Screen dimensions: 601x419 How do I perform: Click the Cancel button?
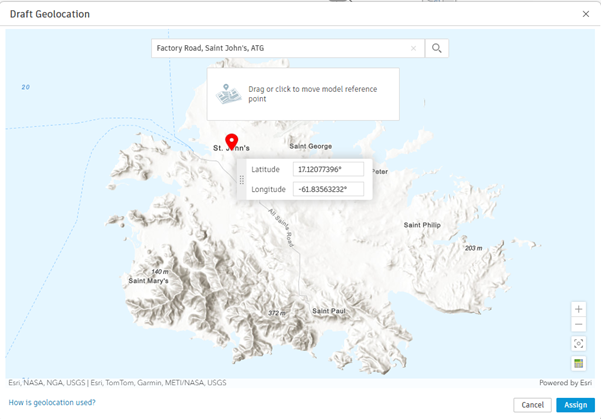tap(532, 405)
